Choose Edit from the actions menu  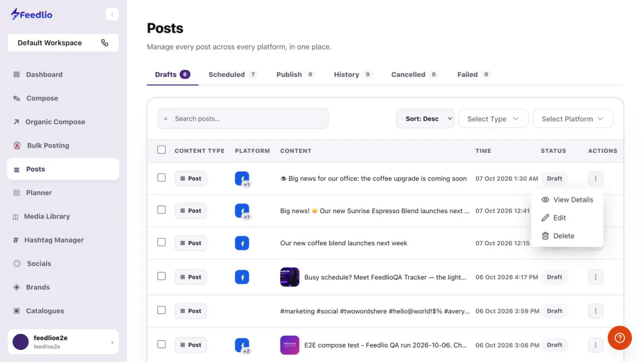(567, 218)
